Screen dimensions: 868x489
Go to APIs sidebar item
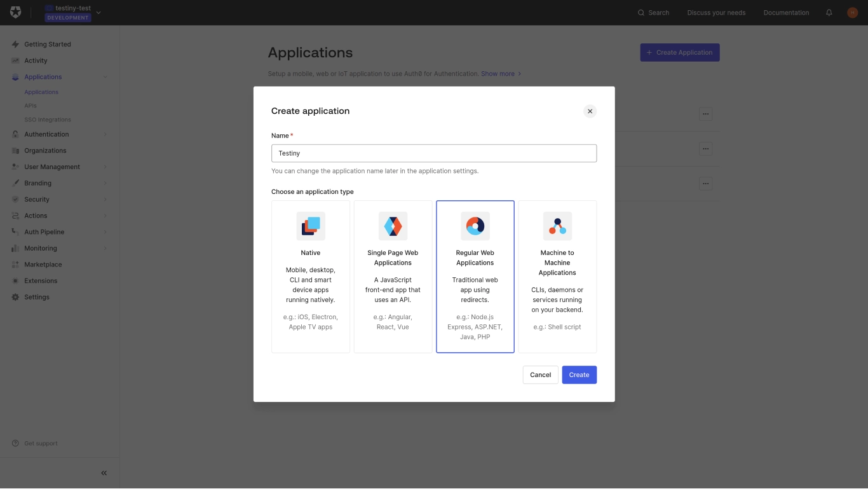pyautogui.click(x=31, y=106)
